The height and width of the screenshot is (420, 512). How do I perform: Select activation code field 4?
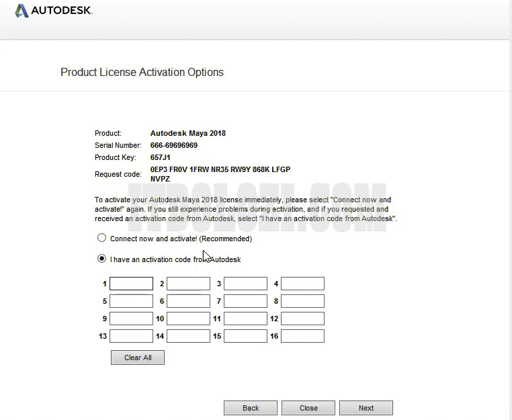[x=302, y=284]
